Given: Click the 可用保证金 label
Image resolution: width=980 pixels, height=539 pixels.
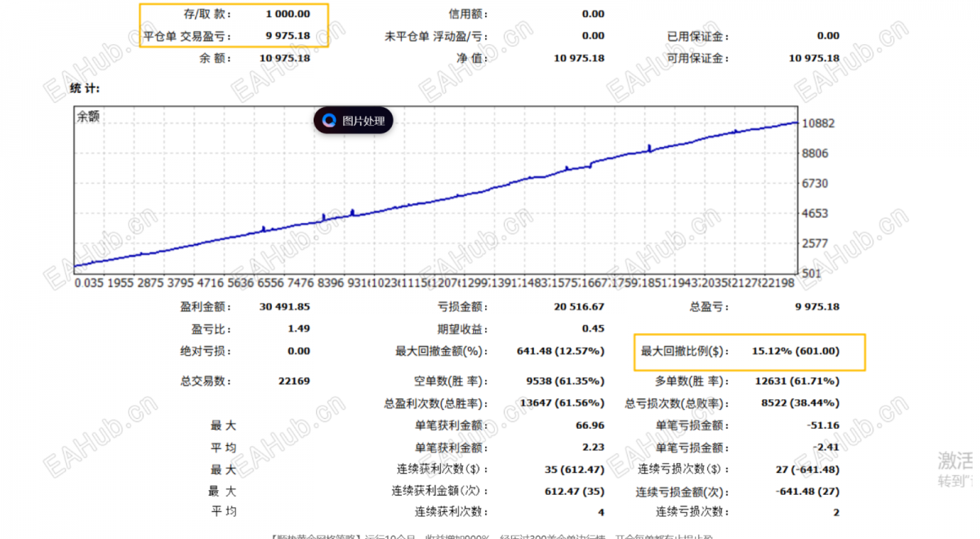Looking at the screenshot, I should [698, 58].
